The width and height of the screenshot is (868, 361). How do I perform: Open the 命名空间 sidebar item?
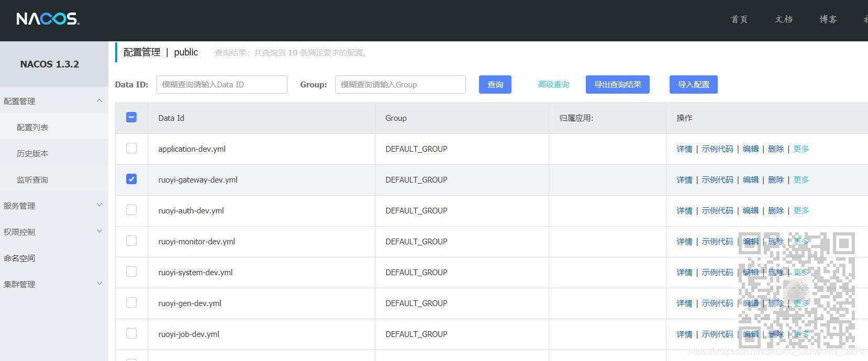coord(54,258)
